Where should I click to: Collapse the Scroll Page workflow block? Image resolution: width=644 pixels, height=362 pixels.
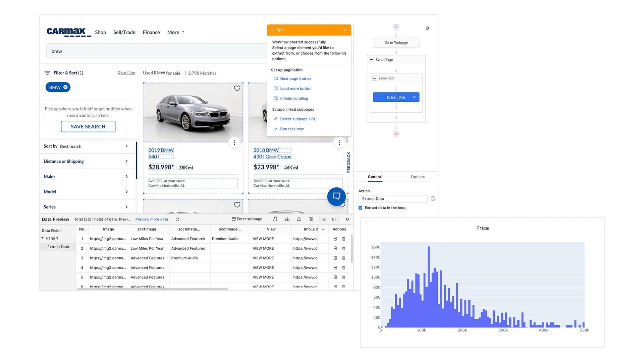click(371, 59)
